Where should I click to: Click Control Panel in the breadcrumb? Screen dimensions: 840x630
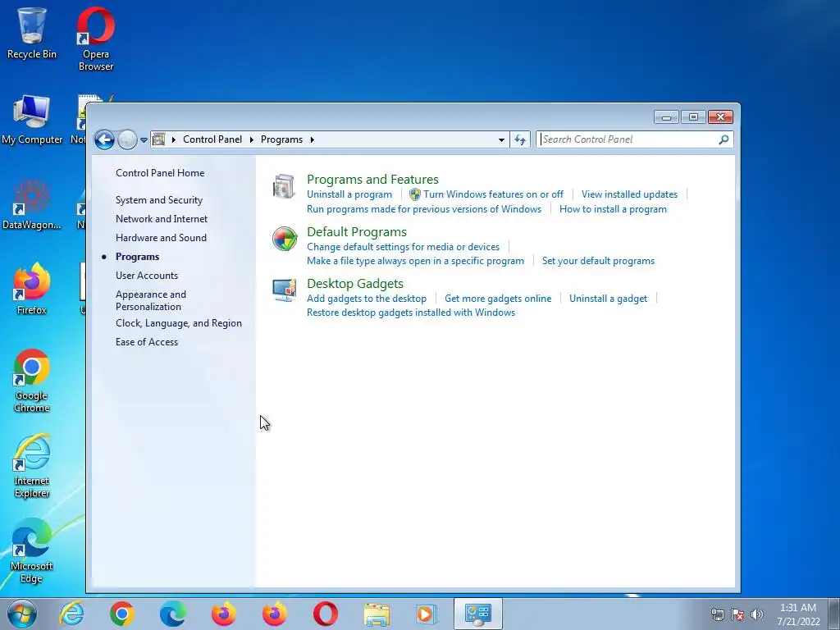click(x=212, y=139)
